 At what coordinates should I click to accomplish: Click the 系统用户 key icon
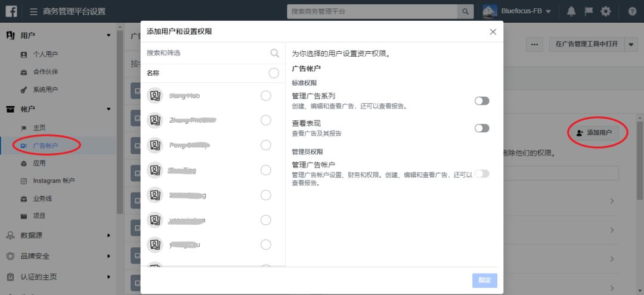click(24, 90)
